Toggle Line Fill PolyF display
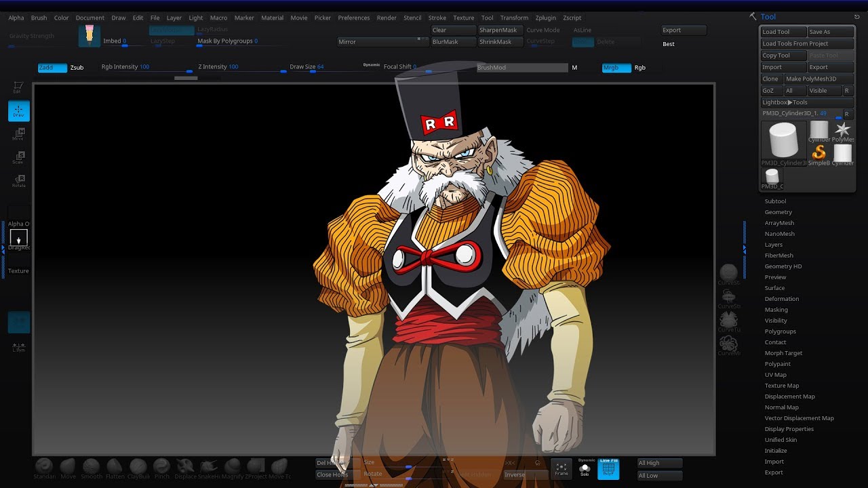 point(608,468)
